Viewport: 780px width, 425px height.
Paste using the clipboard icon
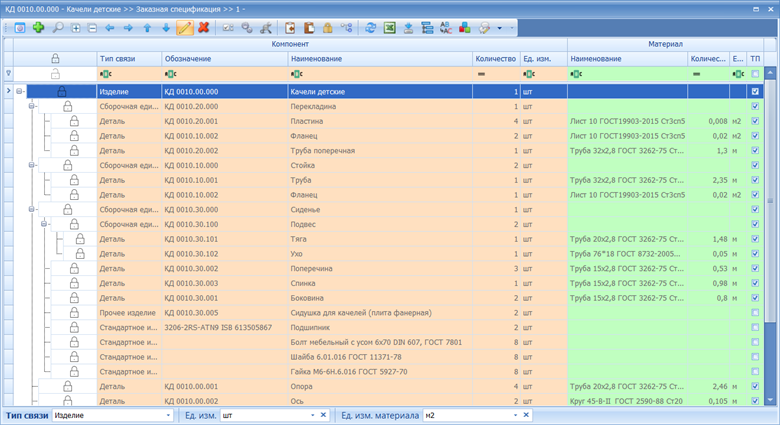point(309,28)
